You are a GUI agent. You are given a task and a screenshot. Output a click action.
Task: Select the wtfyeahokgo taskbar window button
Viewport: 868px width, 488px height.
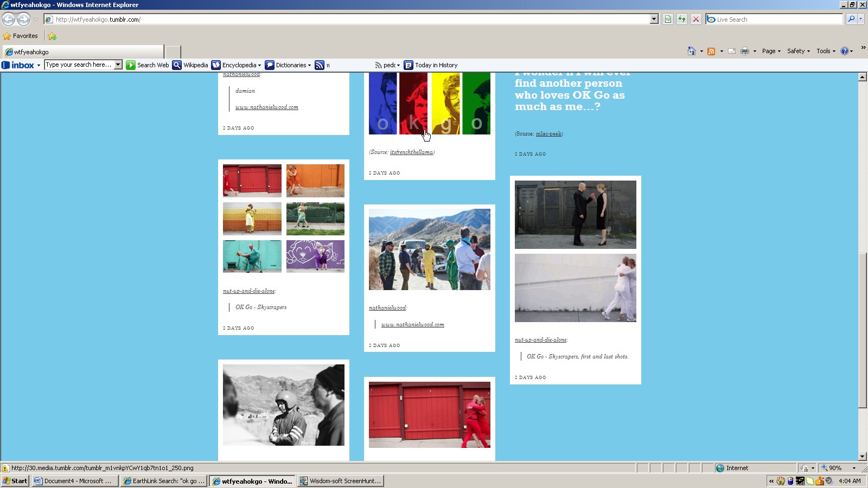point(252,481)
